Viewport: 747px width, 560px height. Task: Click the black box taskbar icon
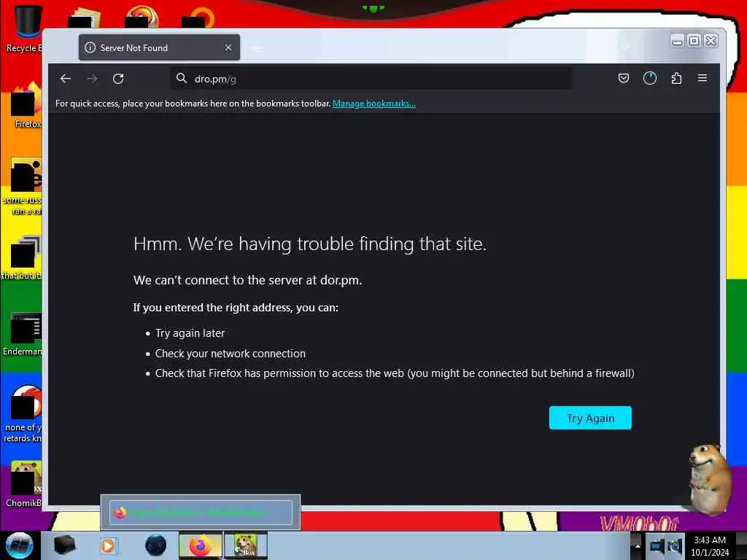tap(64, 545)
